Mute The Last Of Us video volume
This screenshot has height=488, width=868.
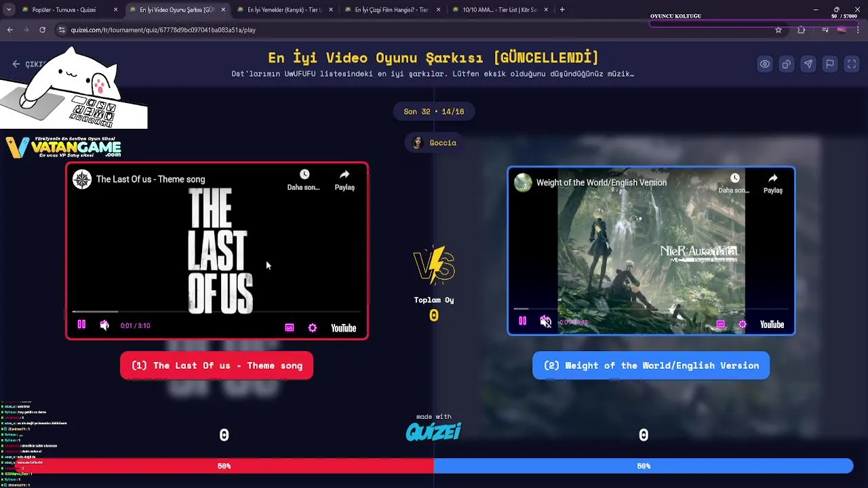click(104, 325)
